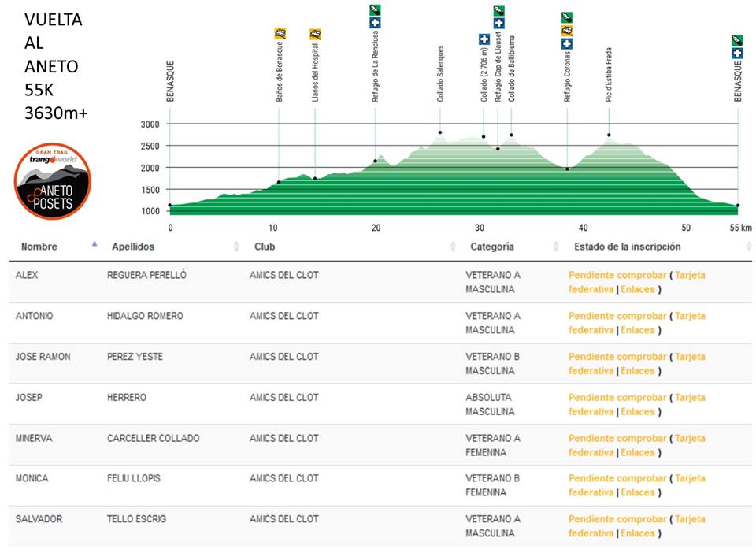The image size is (756, 553).
Task: Sort table by Categoría column
Action: 492,247
